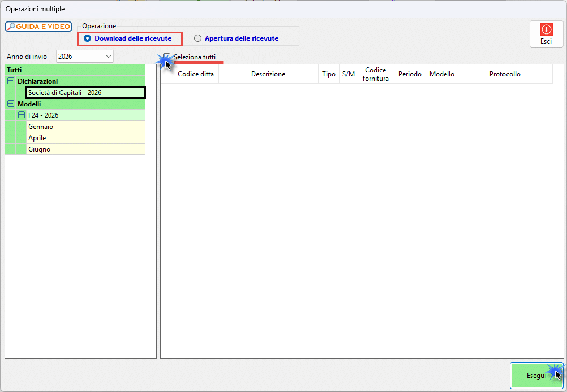Click the Tipo column header
The height and width of the screenshot is (392, 567).
coord(329,74)
